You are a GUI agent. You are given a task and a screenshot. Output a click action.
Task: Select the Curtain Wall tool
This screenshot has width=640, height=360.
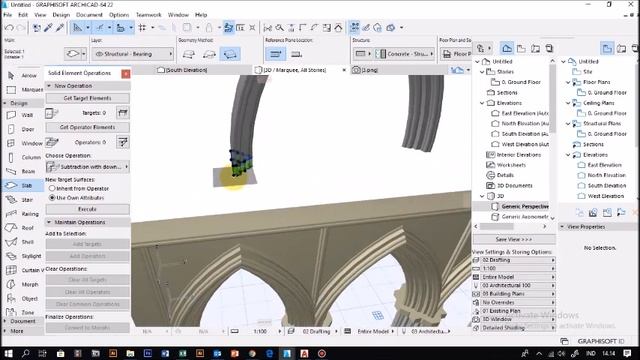point(24,270)
